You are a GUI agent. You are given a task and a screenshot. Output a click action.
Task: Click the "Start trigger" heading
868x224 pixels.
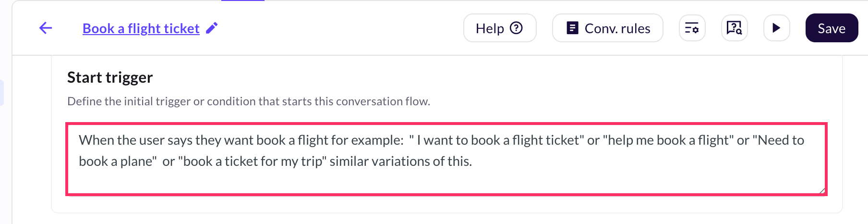(x=110, y=77)
